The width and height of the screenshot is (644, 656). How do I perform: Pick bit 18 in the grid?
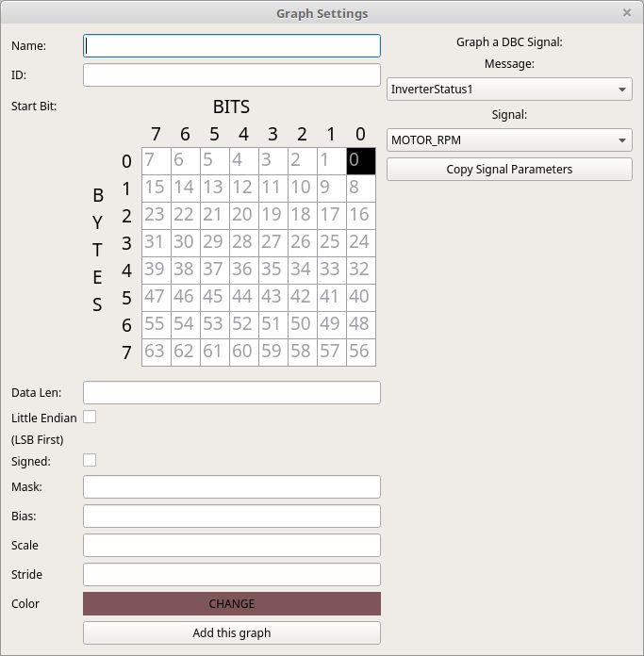(x=303, y=216)
